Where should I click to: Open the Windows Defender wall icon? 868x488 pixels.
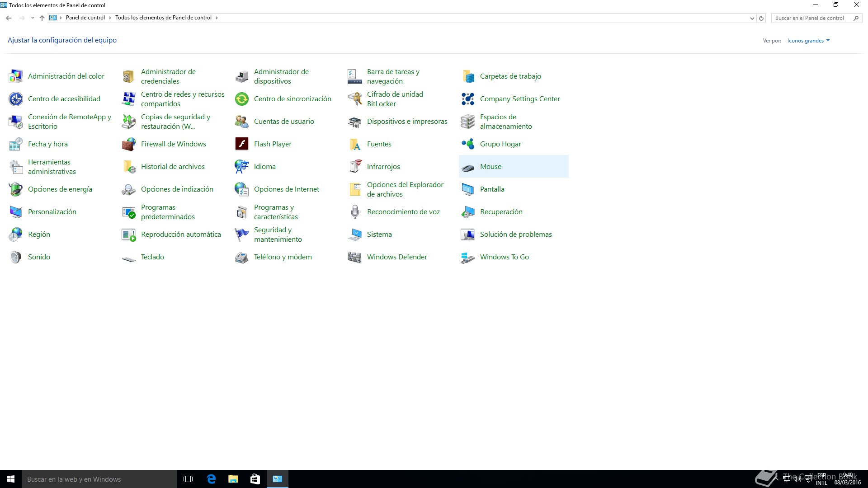point(355,257)
